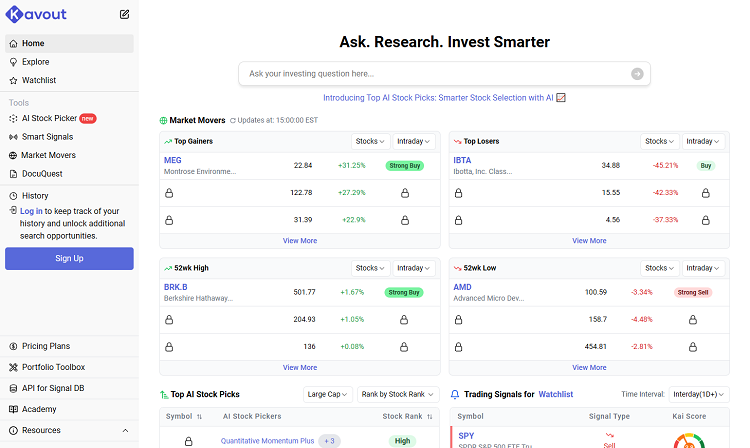Open Stocks dropdown in 52wk Low
This screenshot has width=750, height=448.
pos(660,268)
